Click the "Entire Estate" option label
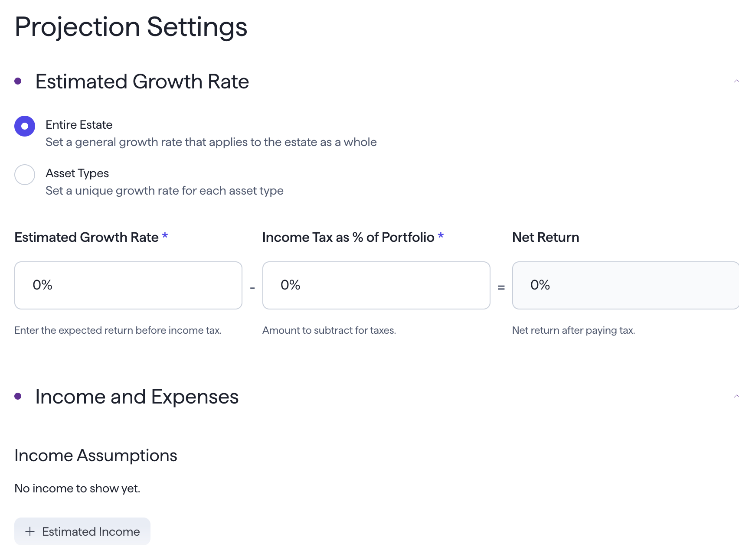Viewport: 739px width, 560px height. [x=79, y=125]
